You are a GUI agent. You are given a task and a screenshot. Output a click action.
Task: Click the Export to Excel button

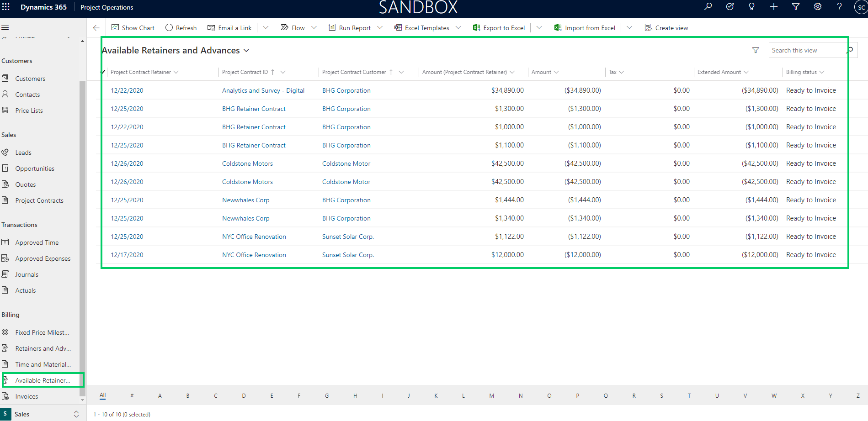[499, 28]
